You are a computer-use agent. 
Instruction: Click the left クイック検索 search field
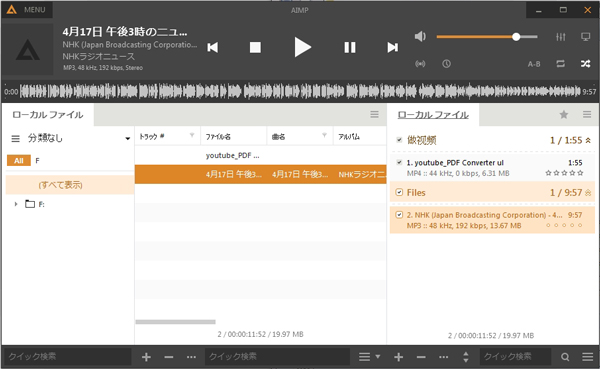click(x=67, y=357)
